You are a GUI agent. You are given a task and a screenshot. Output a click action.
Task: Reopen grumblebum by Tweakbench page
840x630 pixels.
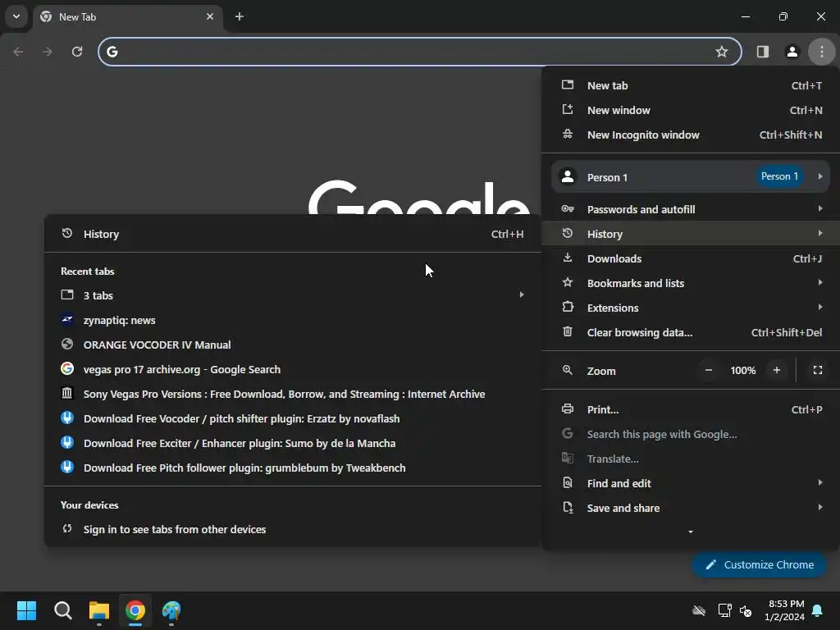point(293,468)
